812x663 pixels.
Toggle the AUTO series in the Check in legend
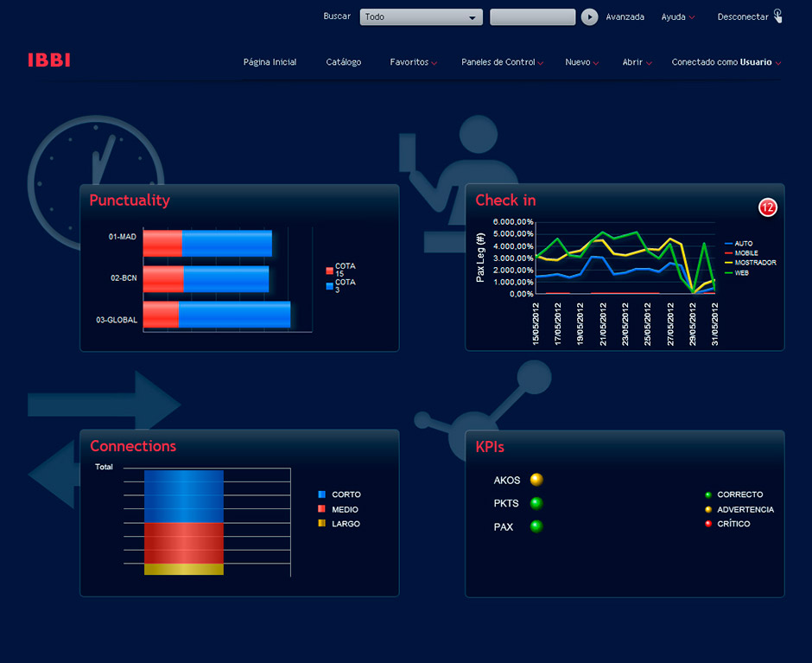click(x=739, y=244)
